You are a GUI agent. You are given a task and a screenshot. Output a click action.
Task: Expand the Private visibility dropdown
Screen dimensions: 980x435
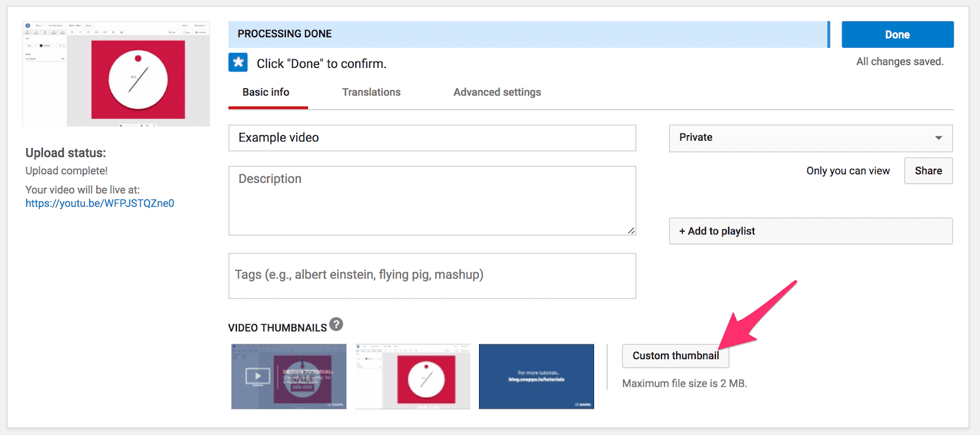coord(810,138)
